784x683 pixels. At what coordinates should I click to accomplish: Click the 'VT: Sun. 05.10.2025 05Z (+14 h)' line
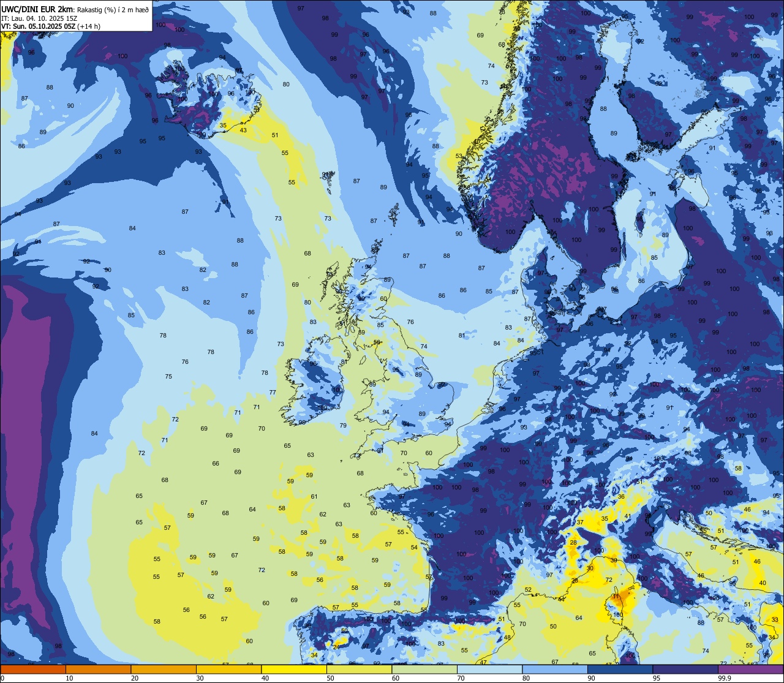51,26
